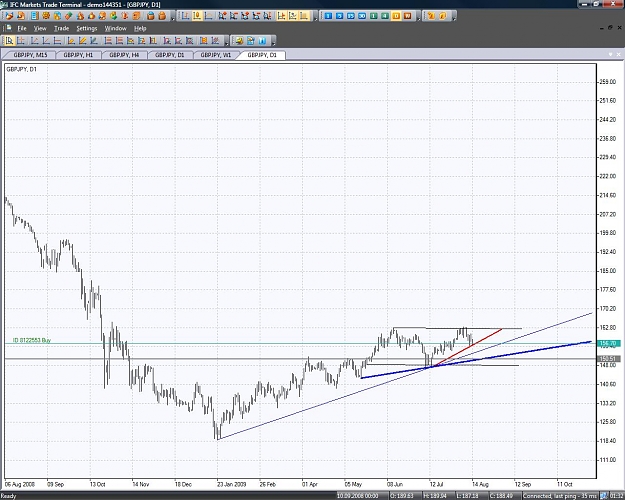Expand the drawing tools toolbar overflow arrow

click(226, 43)
